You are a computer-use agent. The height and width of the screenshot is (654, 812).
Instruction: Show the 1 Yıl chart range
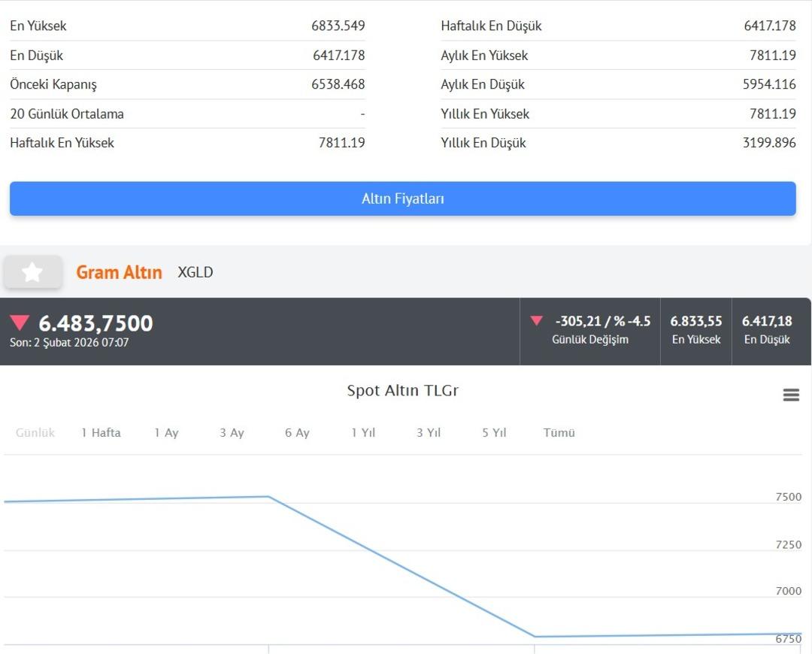click(x=363, y=433)
